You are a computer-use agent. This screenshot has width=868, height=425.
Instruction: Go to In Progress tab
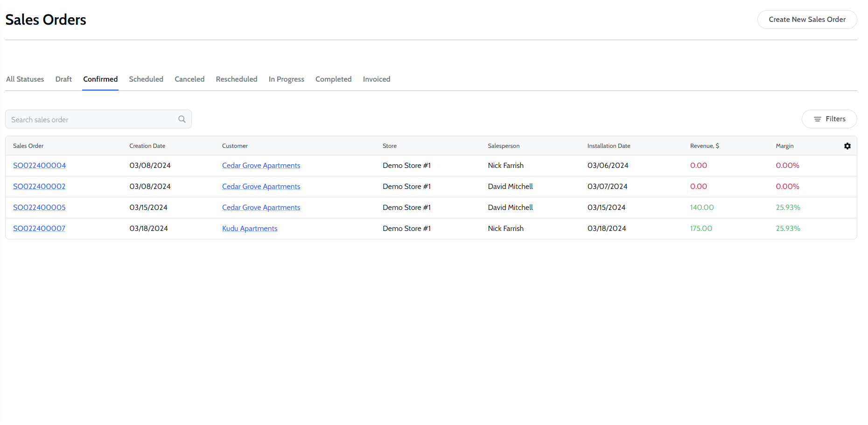click(x=286, y=79)
